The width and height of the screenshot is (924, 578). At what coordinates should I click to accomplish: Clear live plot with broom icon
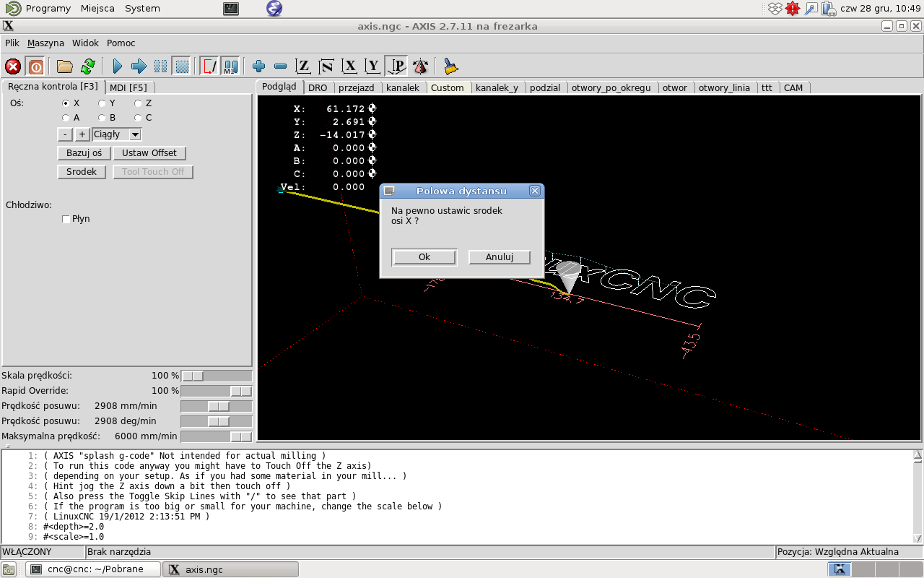click(x=450, y=66)
